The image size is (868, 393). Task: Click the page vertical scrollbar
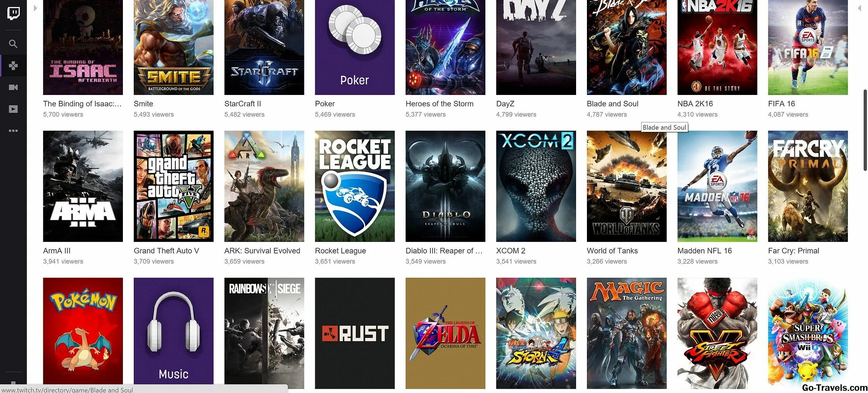865,130
